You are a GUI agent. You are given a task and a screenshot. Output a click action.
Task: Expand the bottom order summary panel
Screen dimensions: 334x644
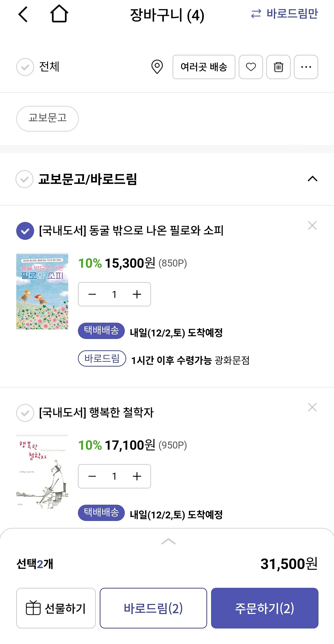point(168,542)
